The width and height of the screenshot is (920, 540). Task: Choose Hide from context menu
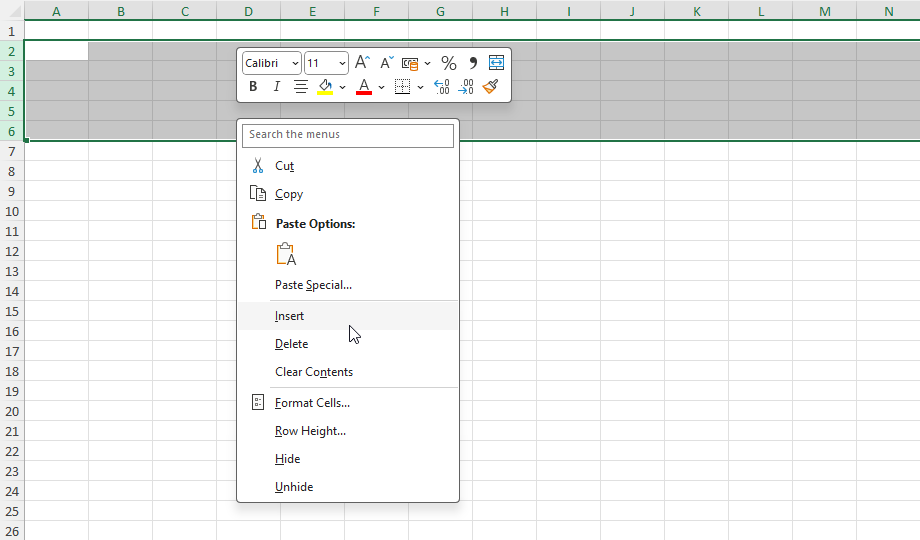point(348,459)
